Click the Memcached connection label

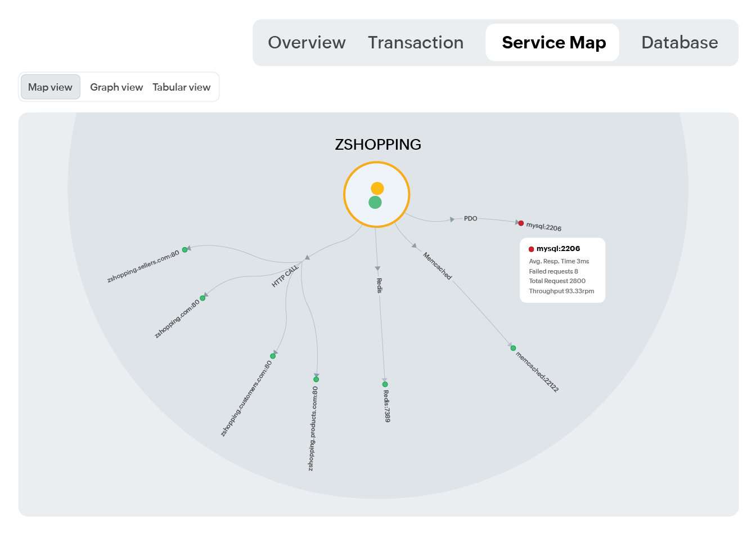point(438,266)
